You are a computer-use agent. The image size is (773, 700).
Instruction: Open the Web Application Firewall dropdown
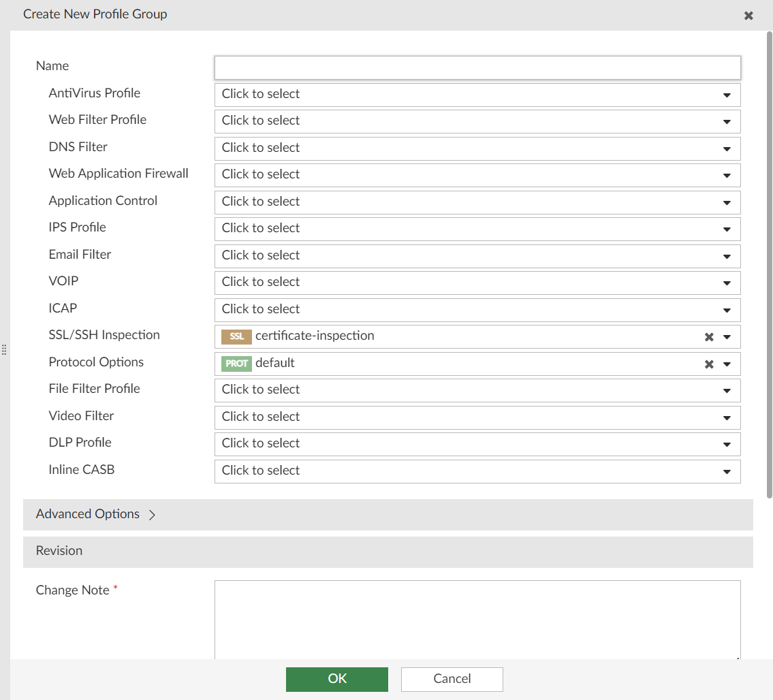[728, 175]
